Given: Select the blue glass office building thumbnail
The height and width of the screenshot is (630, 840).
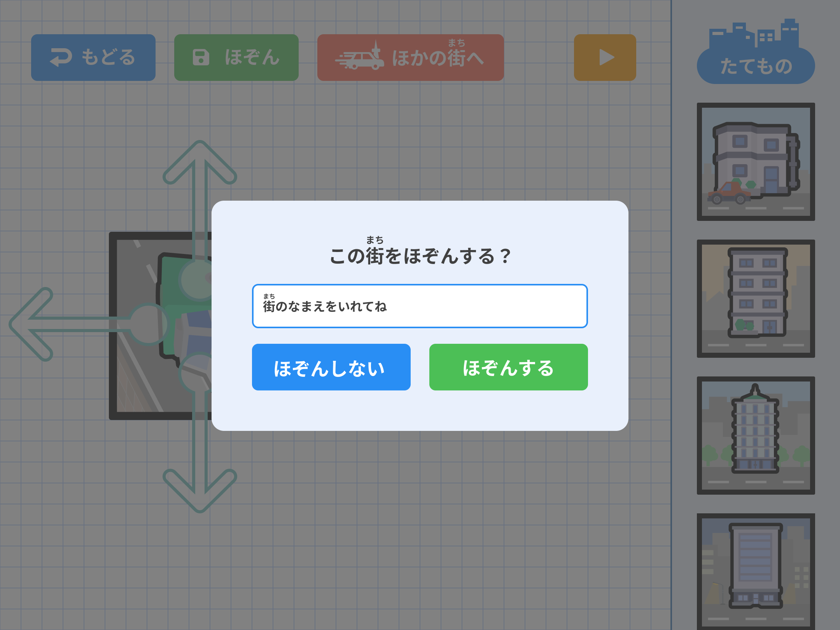Looking at the screenshot, I should click(756, 571).
